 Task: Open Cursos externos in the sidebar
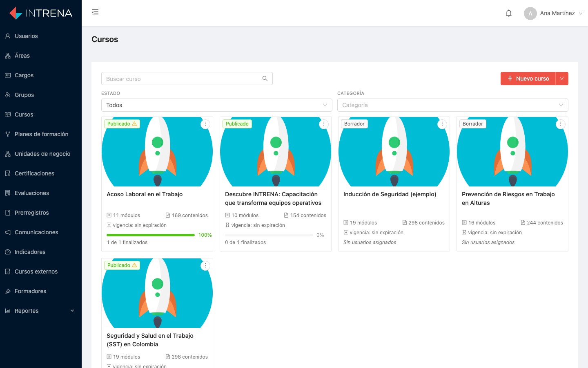(x=41, y=272)
